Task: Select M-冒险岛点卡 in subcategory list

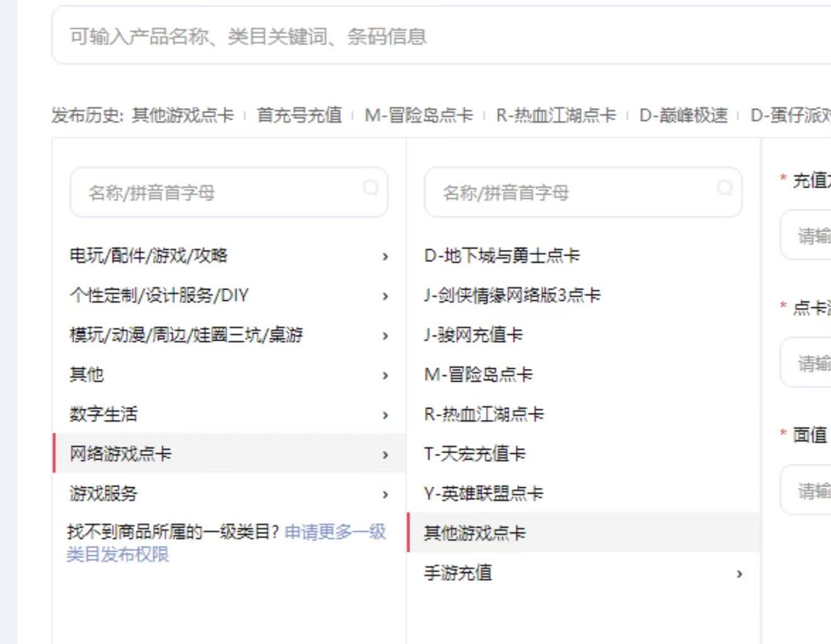Action: (584, 375)
